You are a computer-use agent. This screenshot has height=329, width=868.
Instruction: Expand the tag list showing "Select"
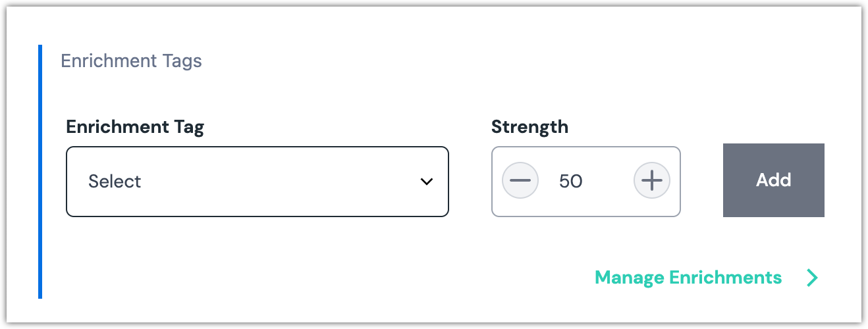click(x=257, y=182)
